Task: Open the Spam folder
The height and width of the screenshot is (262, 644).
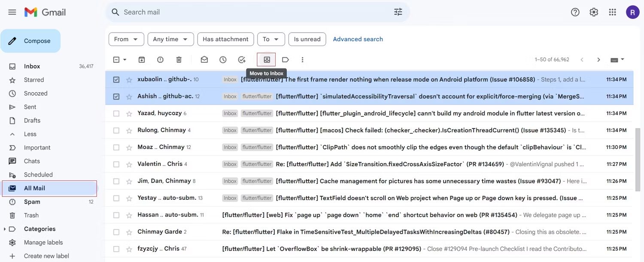Action: pos(32,202)
